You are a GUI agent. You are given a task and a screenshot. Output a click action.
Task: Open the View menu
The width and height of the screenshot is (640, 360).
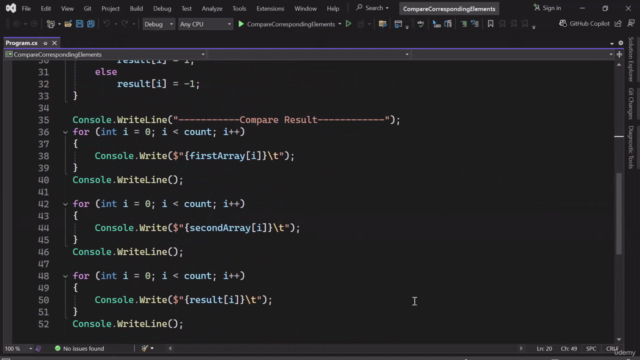67,8
